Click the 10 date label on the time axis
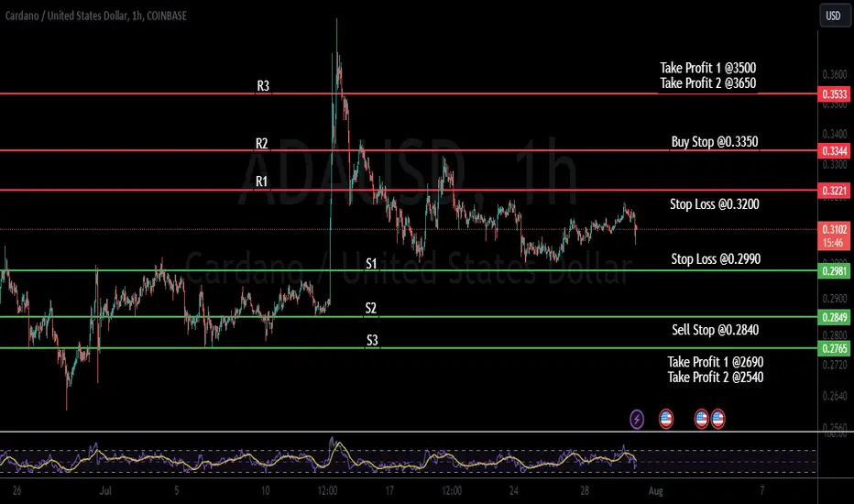 [265, 491]
